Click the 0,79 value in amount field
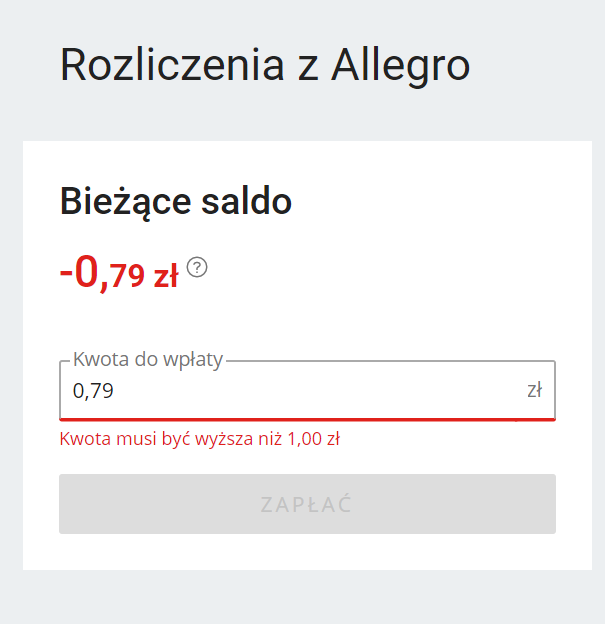605x624 pixels. point(93,391)
